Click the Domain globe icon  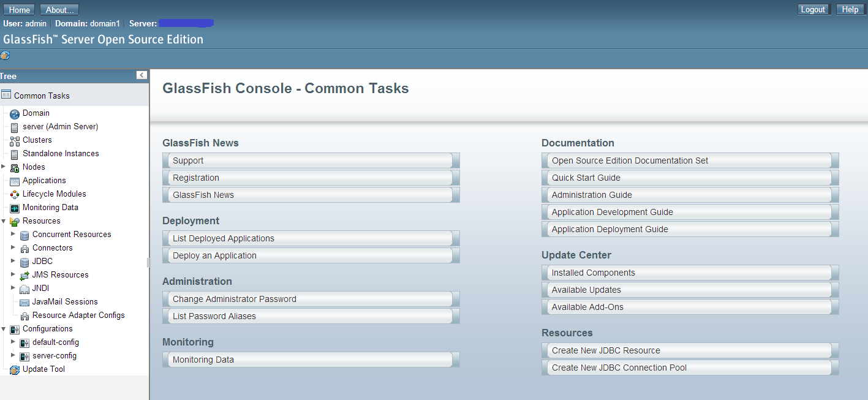(x=15, y=113)
